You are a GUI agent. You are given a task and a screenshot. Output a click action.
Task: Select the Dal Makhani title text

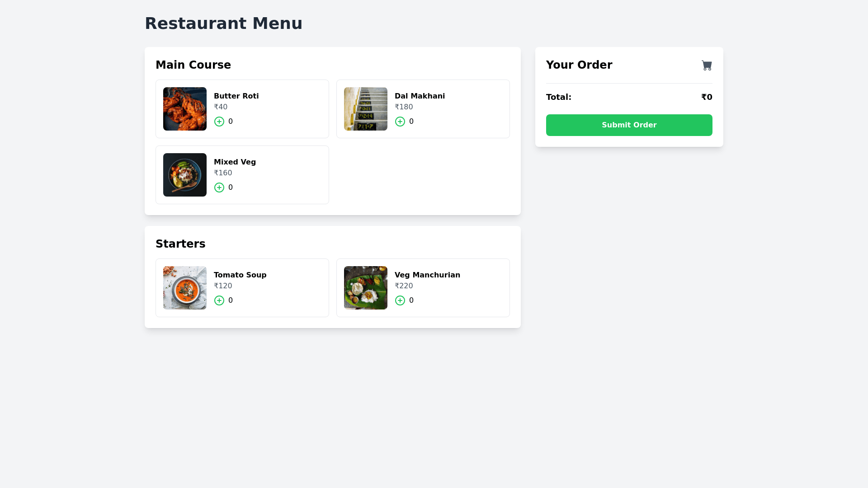click(420, 96)
